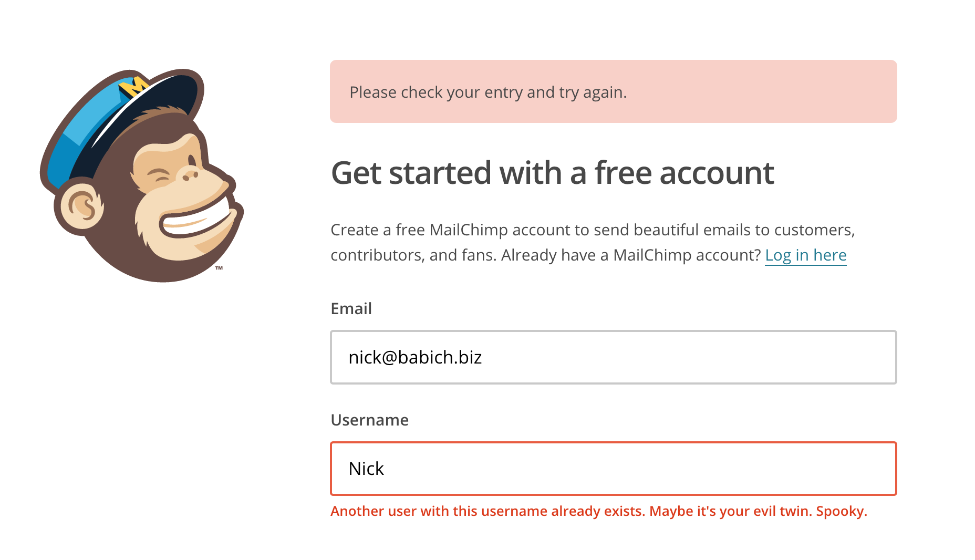Click the "Create a free MailChimp account" description text
Screen dimensions: 975x560
coord(593,230)
